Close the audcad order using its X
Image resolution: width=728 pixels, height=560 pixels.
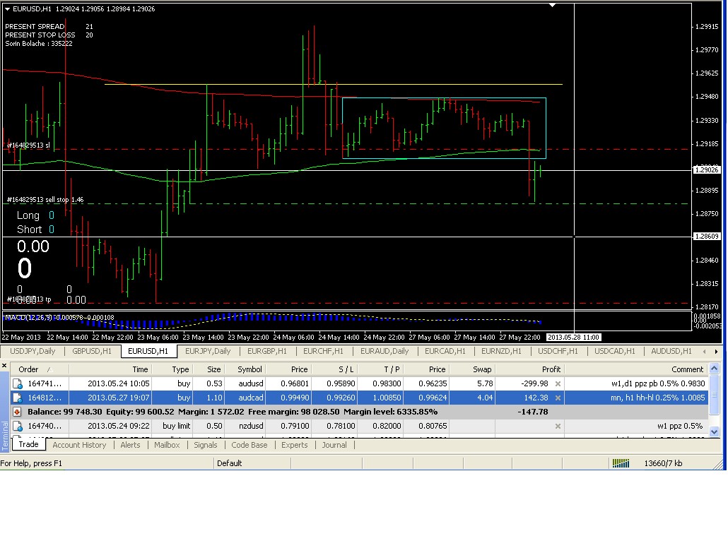[x=558, y=398]
